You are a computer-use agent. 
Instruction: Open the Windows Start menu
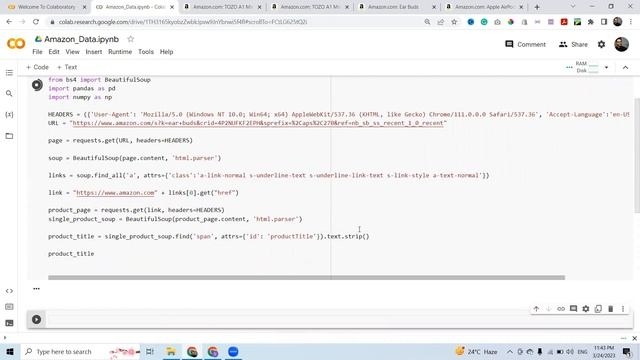pos(9,351)
